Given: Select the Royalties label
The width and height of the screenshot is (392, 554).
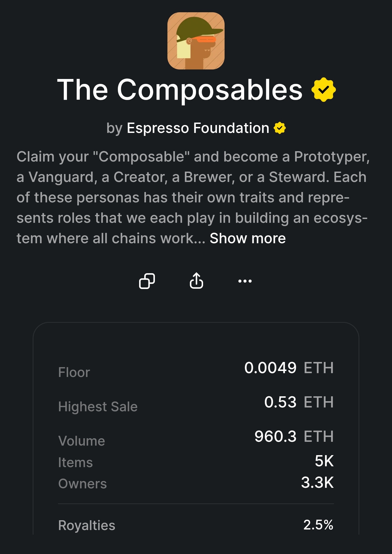Looking at the screenshot, I should tap(87, 525).
